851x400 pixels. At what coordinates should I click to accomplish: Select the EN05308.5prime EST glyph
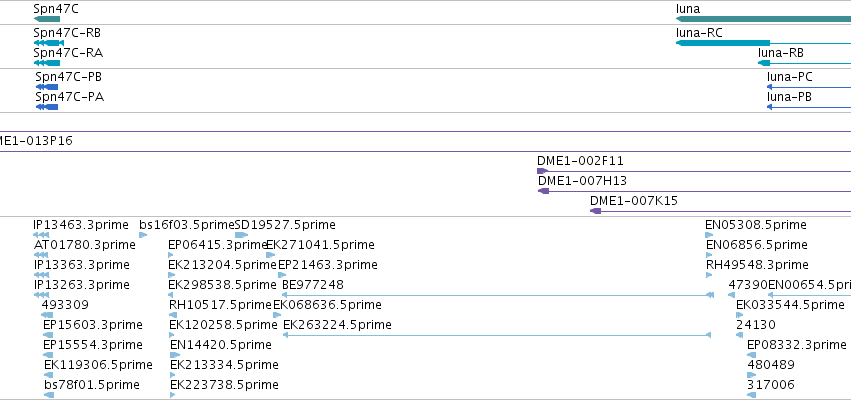[x=709, y=235]
